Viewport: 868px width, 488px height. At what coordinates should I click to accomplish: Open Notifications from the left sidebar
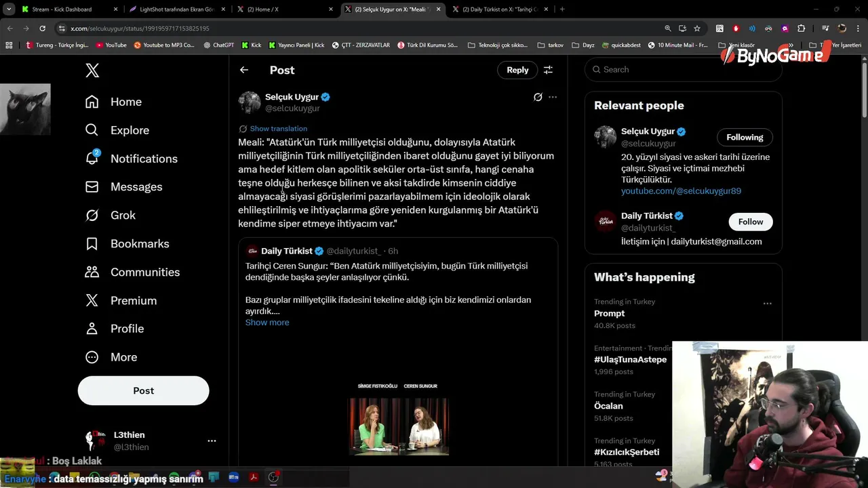point(131,159)
